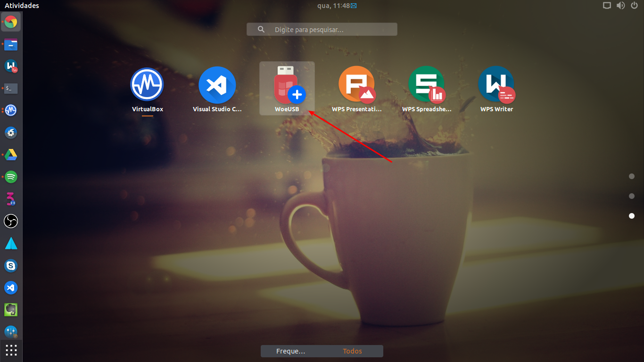This screenshot has width=644, height=362.
Task: Switch to the Frequentes tab
Action: pyautogui.click(x=291, y=351)
